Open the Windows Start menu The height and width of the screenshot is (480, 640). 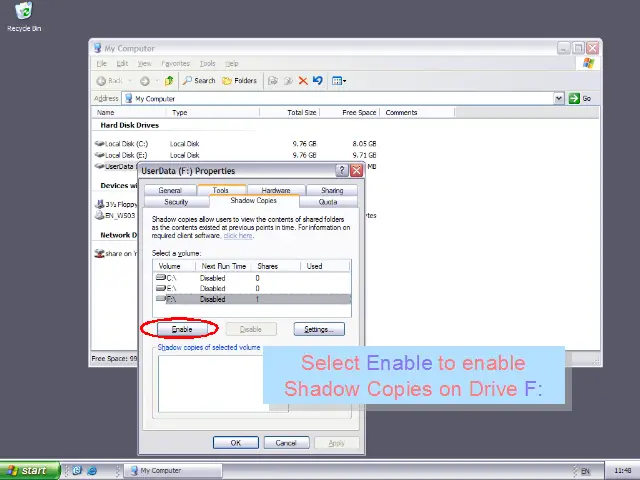[30, 471]
